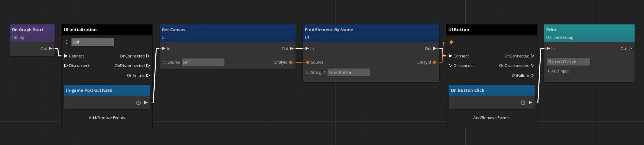The height and width of the screenshot is (145, 644).
Task: Expand Add/Remove Events on UI Initialization node
Action: [107, 118]
